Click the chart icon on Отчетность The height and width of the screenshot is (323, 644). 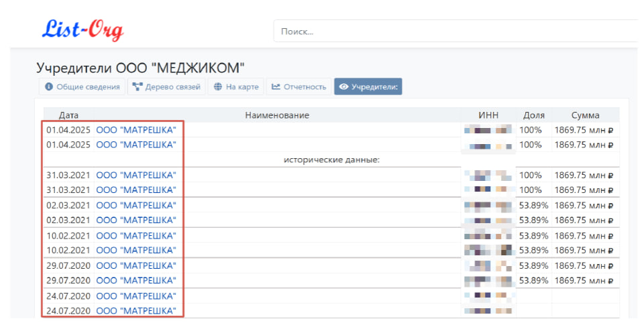click(276, 87)
